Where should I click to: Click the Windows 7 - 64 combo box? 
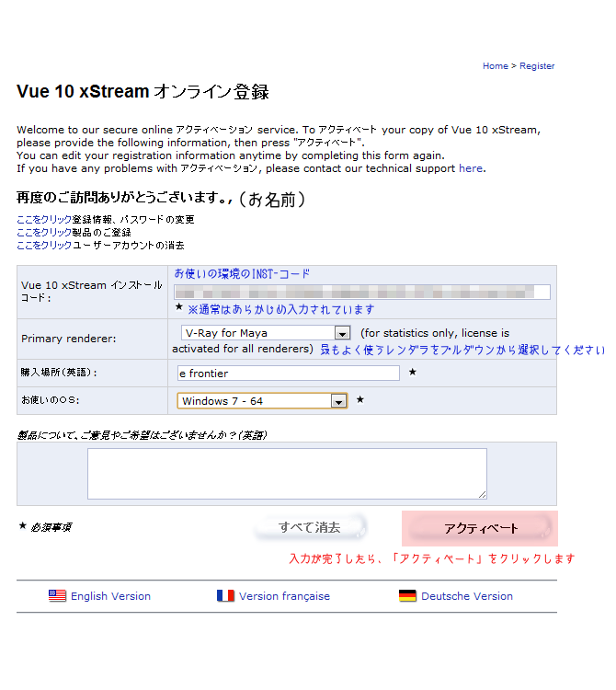[x=262, y=401]
